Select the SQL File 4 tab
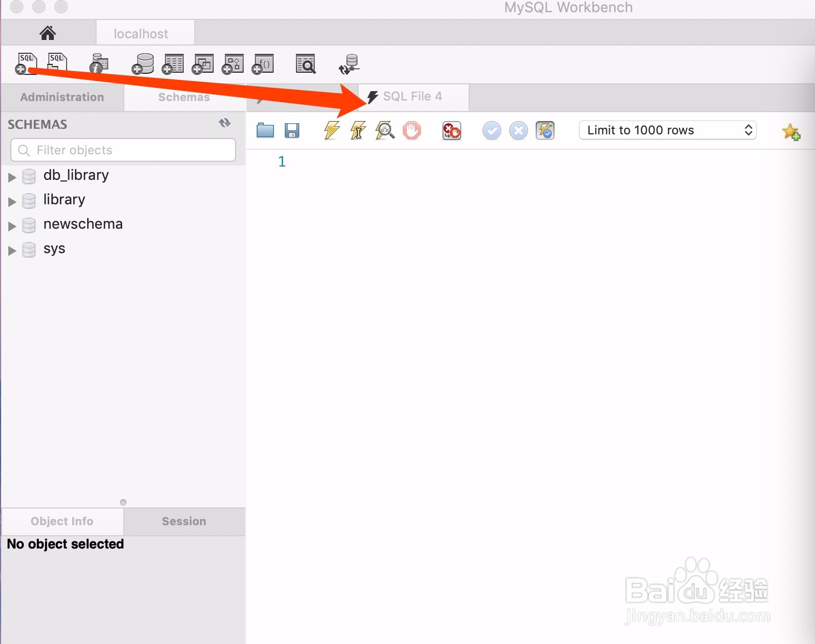 coord(413,97)
